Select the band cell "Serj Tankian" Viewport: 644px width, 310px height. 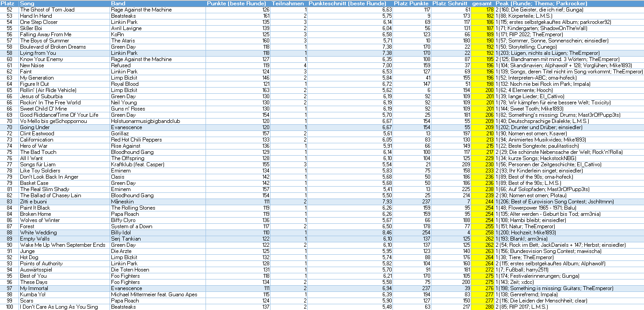point(158,239)
